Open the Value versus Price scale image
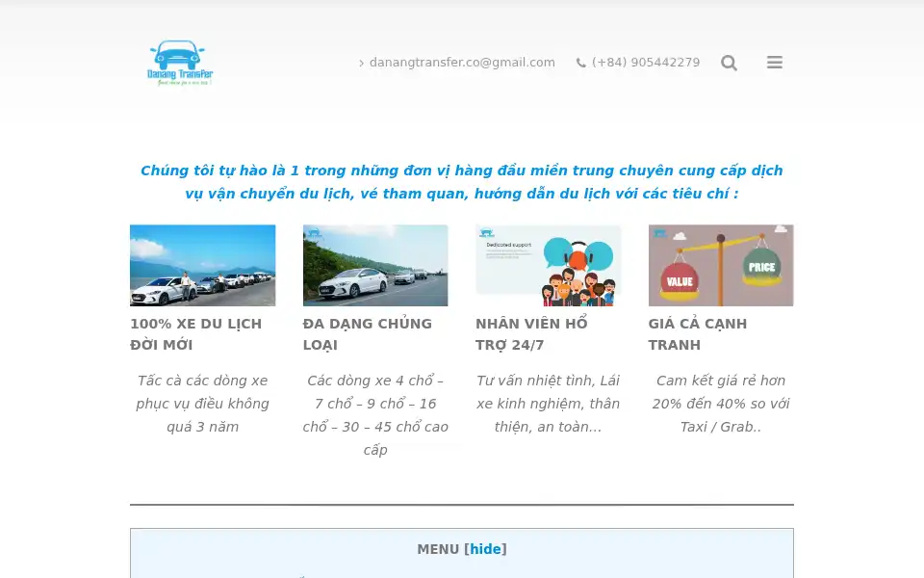The height and width of the screenshot is (578, 924). (x=721, y=266)
